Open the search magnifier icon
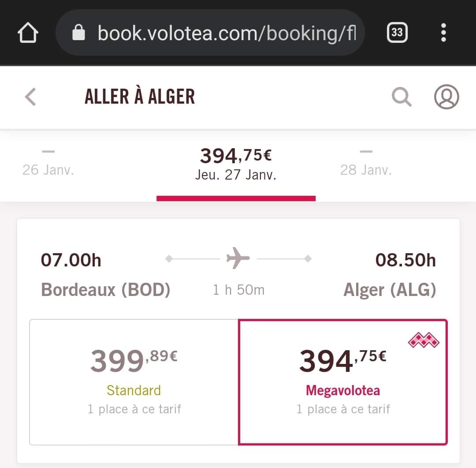The height and width of the screenshot is (468, 476). pyautogui.click(x=402, y=97)
